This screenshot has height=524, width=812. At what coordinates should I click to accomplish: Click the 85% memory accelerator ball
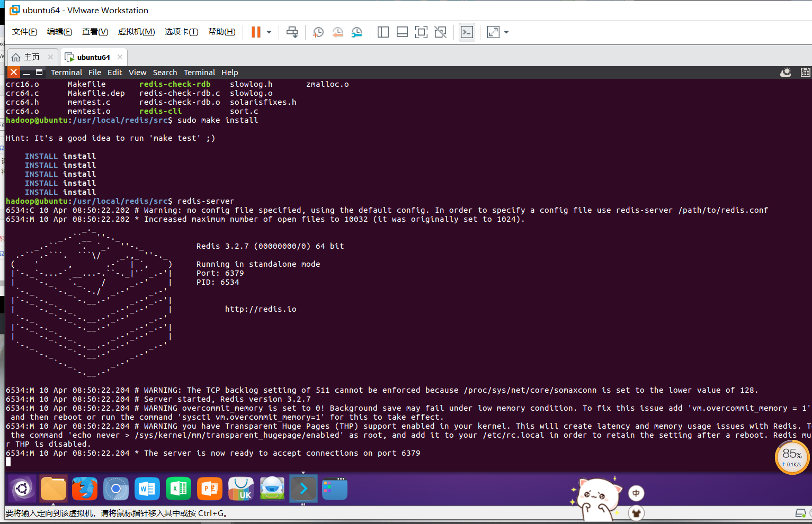[792, 457]
